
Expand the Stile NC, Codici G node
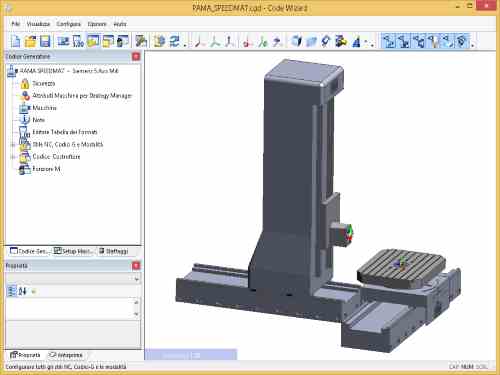pyautogui.click(x=13, y=145)
